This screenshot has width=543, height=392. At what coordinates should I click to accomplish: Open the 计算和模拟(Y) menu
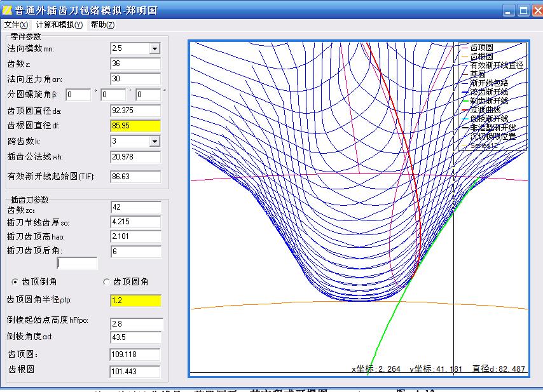(59, 25)
